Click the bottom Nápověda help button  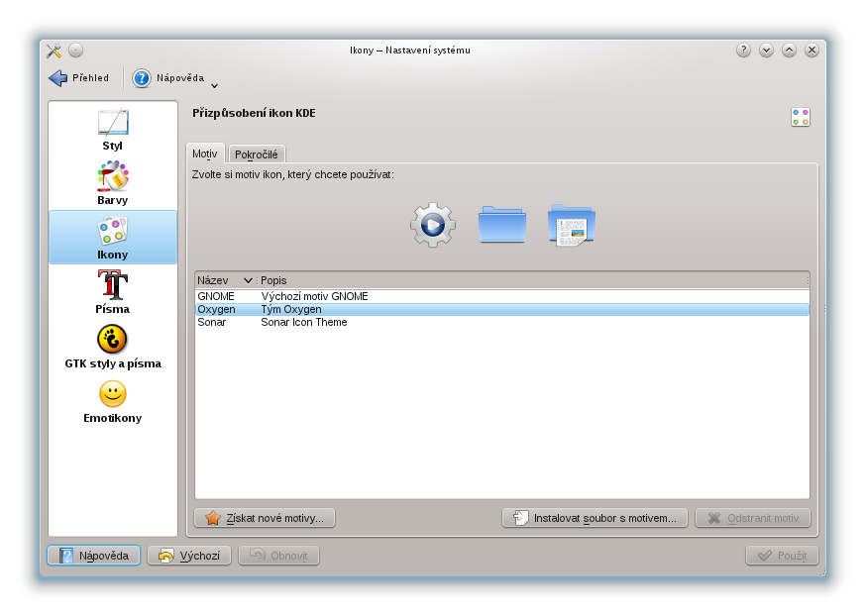click(x=94, y=556)
